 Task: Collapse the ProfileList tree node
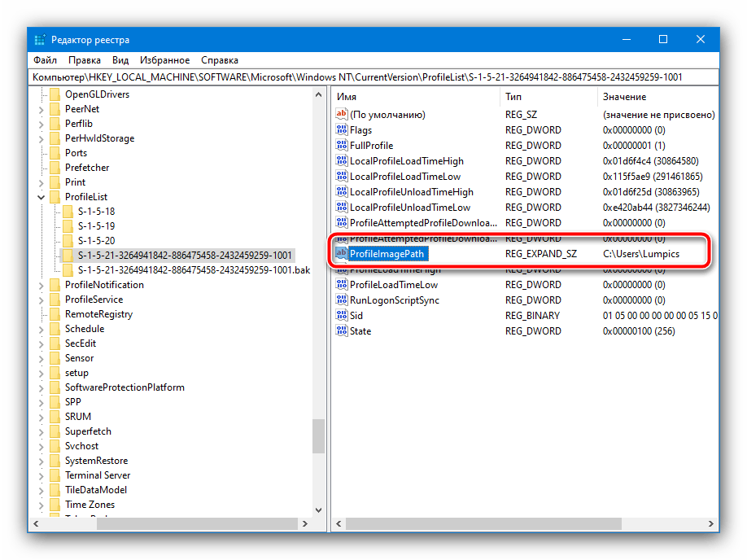pyautogui.click(x=41, y=197)
